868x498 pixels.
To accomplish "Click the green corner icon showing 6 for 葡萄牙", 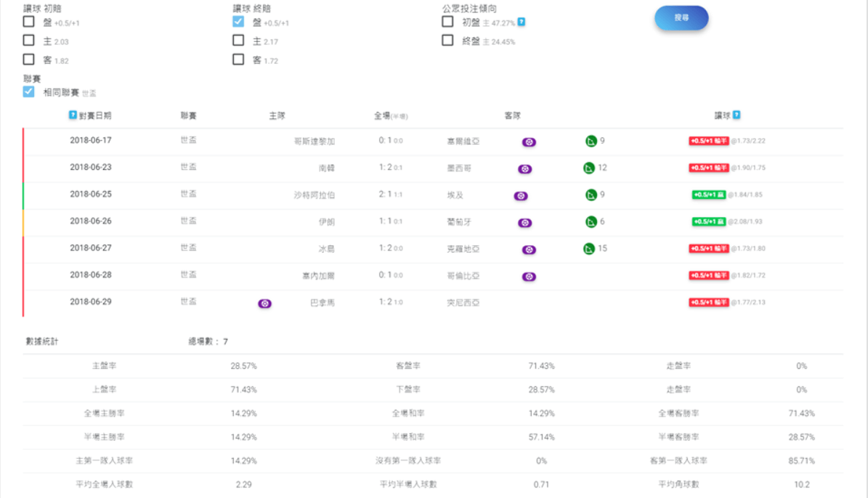I will pos(589,223).
